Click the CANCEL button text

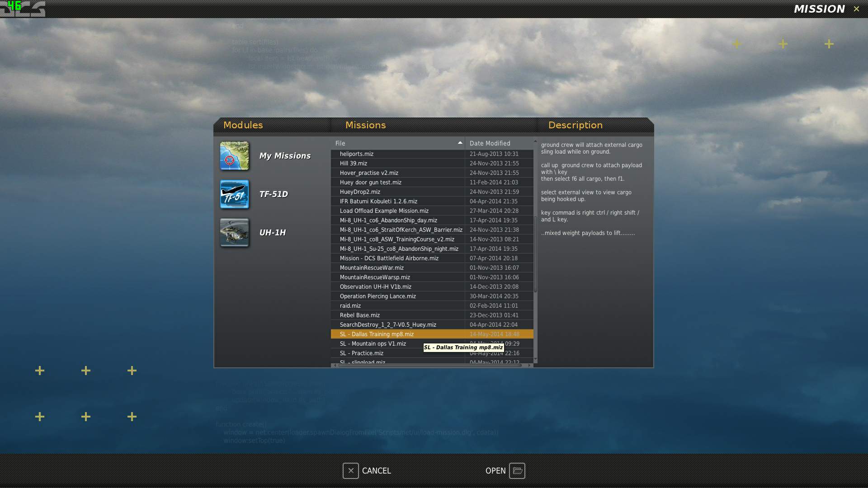click(x=376, y=471)
